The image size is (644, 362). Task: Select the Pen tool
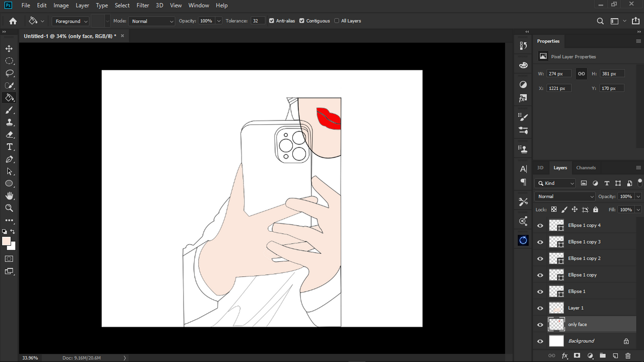click(x=9, y=159)
